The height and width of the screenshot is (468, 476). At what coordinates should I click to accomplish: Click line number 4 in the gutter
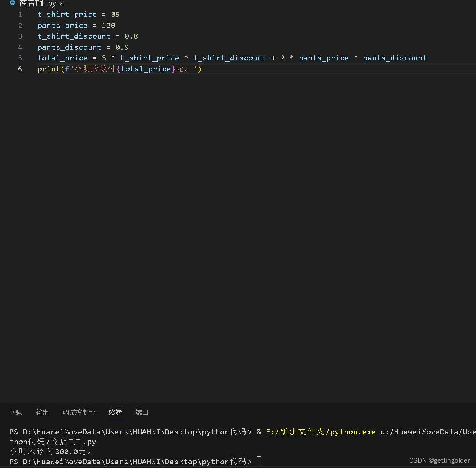[x=20, y=47]
